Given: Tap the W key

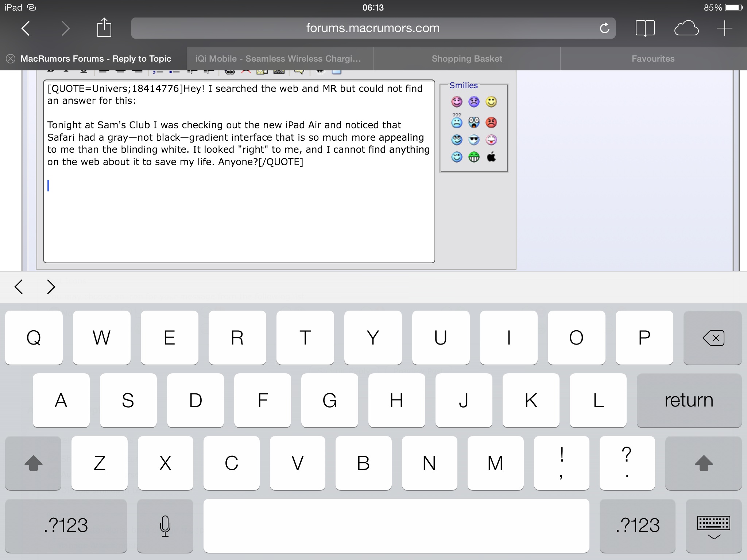Looking at the screenshot, I should tap(102, 338).
